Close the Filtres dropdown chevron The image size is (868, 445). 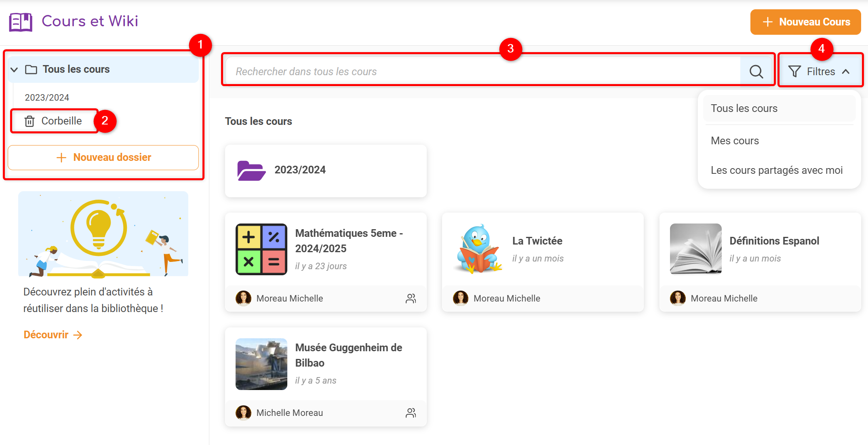pos(846,72)
